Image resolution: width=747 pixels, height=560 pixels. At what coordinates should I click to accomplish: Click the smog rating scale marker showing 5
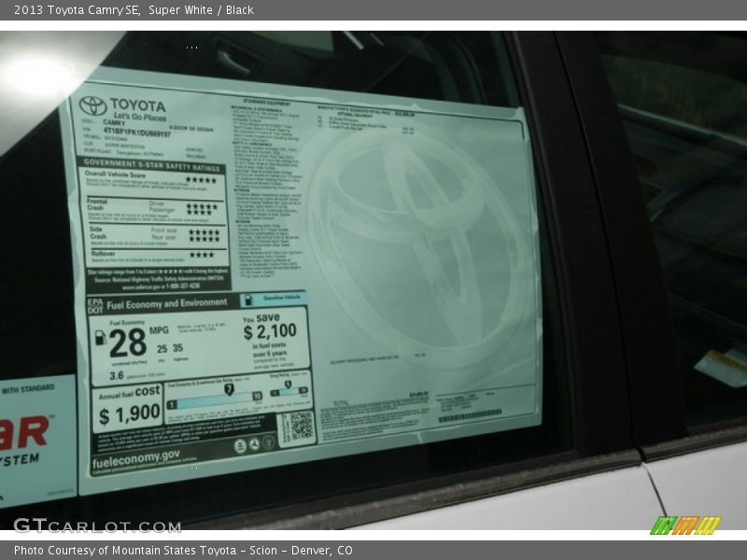click(x=288, y=384)
